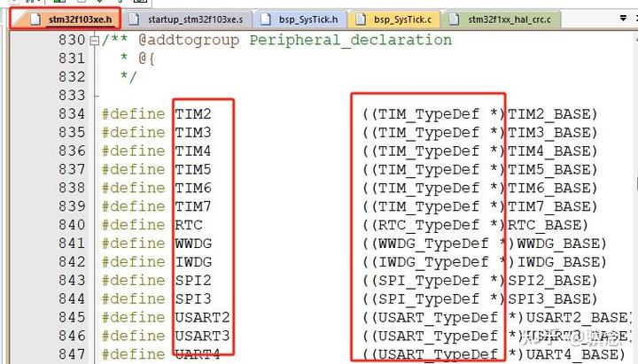Click line number 834 in the margin
Viewport: 638px width, 364px height.
coord(72,114)
